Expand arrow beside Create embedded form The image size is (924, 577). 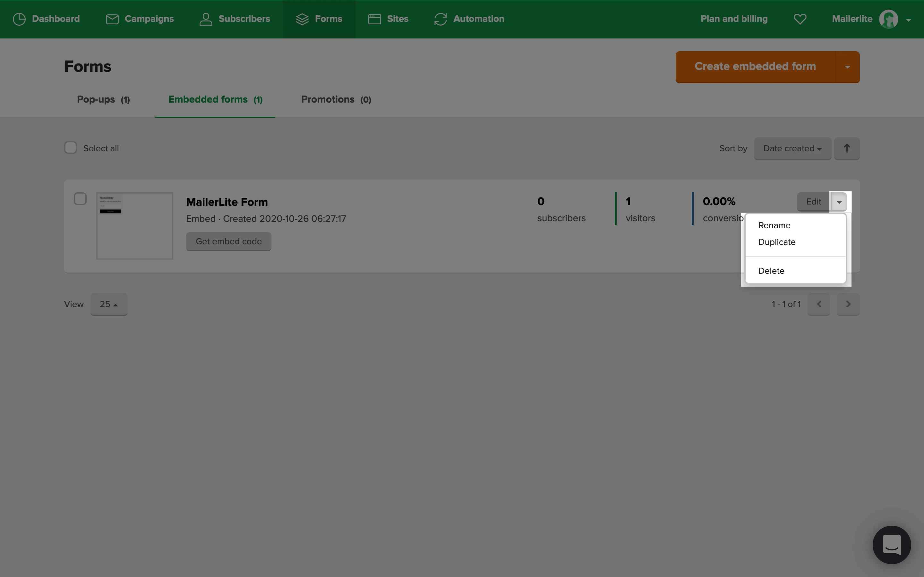[x=847, y=67]
